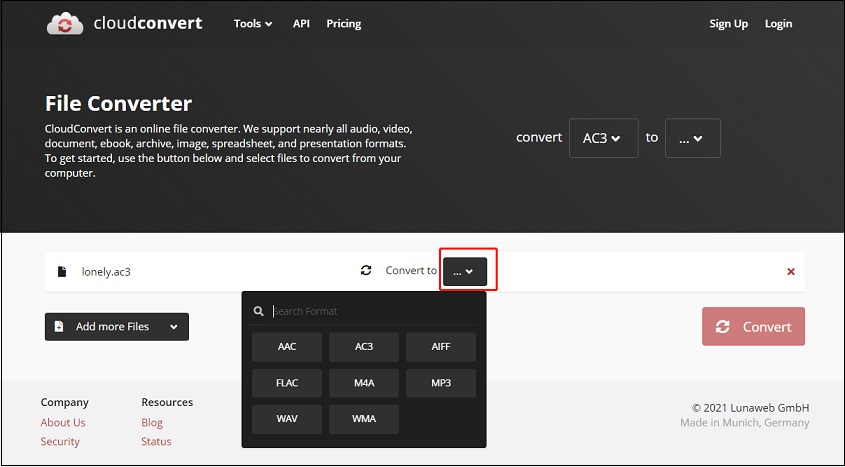Remove lonely.ac3 with the red X
Viewport: 845px width, 467px height.
pyautogui.click(x=791, y=271)
